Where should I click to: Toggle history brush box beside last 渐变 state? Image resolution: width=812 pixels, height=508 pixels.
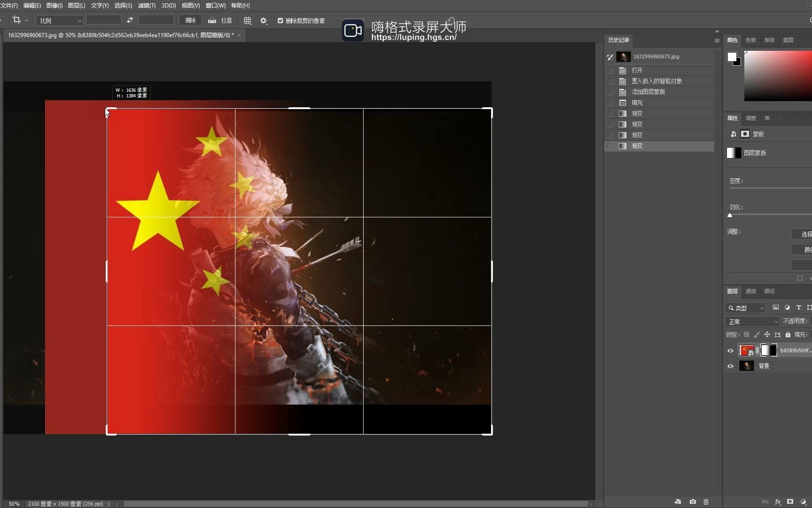pos(610,146)
